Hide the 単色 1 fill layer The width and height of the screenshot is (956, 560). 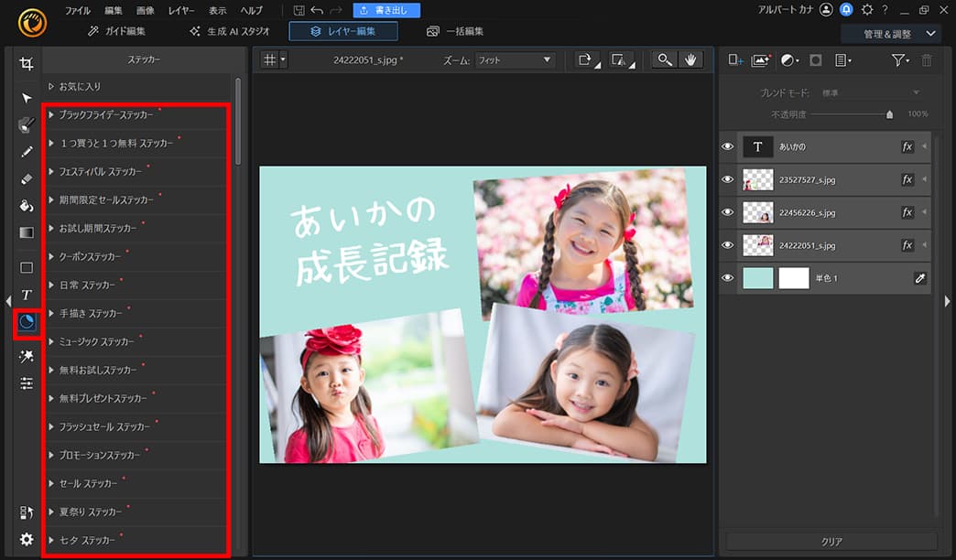(728, 279)
